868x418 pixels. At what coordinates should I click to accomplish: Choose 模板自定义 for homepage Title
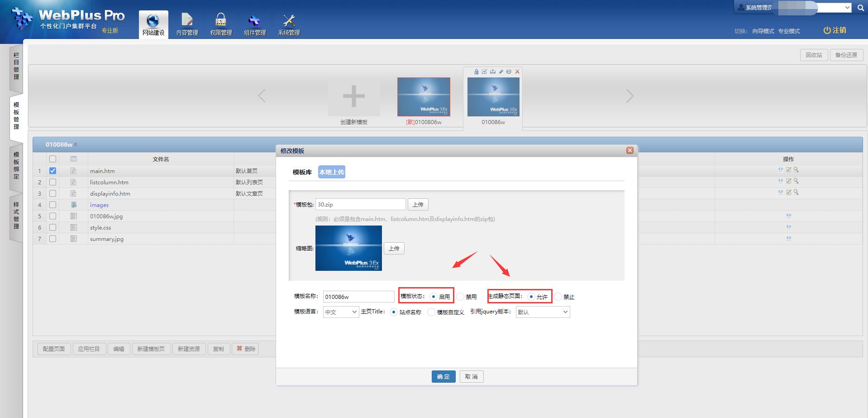point(431,312)
